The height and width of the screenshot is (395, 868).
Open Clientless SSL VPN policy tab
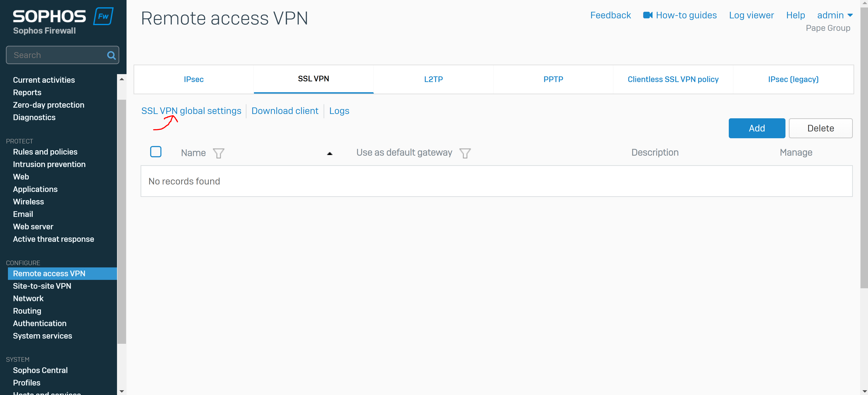pyautogui.click(x=673, y=80)
